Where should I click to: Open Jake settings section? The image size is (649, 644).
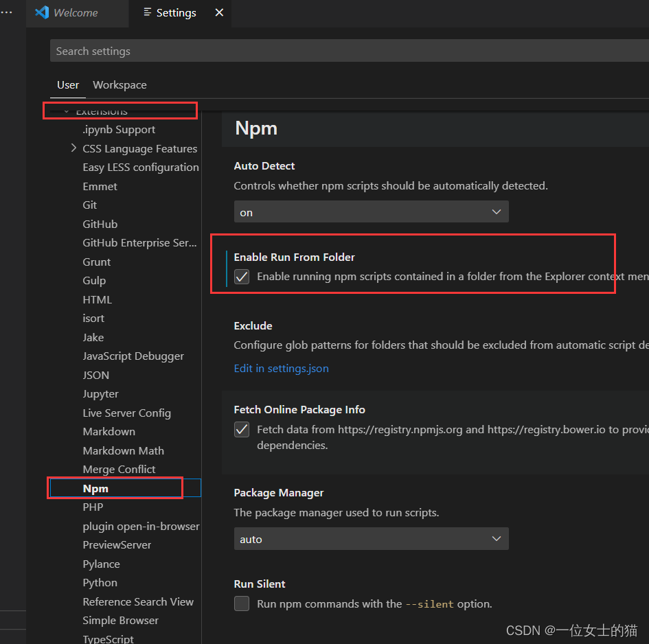[x=93, y=337]
